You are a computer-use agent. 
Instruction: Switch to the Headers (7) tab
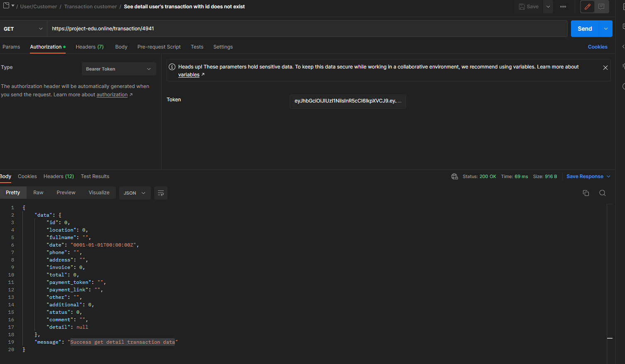click(x=89, y=46)
